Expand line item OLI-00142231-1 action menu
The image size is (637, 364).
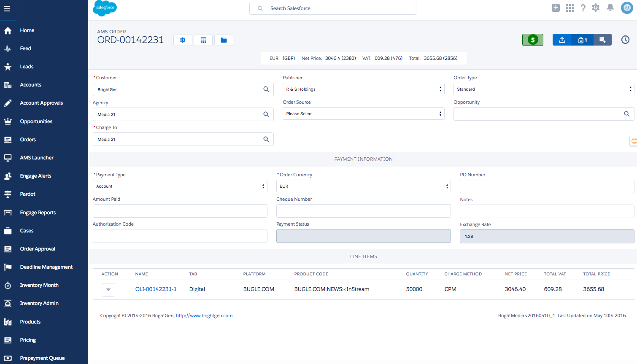108,289
